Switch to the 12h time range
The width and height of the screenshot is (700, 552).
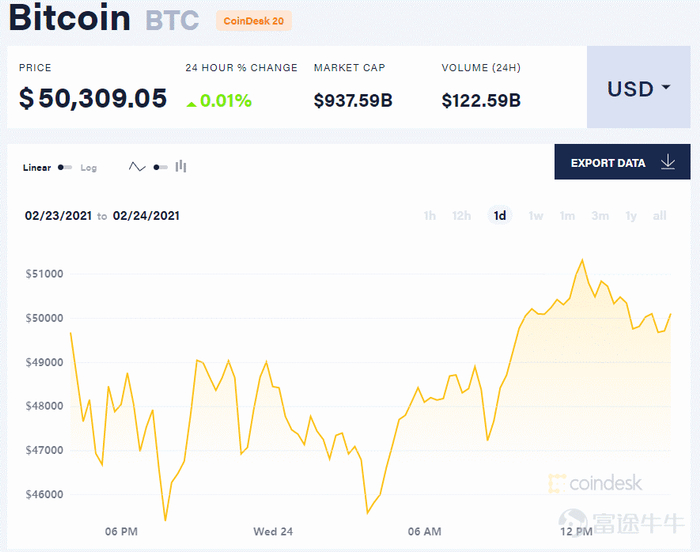[461, 215]
